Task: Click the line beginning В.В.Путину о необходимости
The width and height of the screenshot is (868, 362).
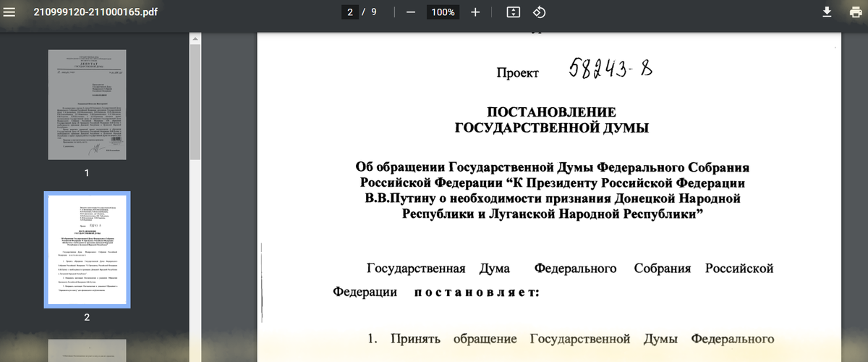Action: [552, 198]
